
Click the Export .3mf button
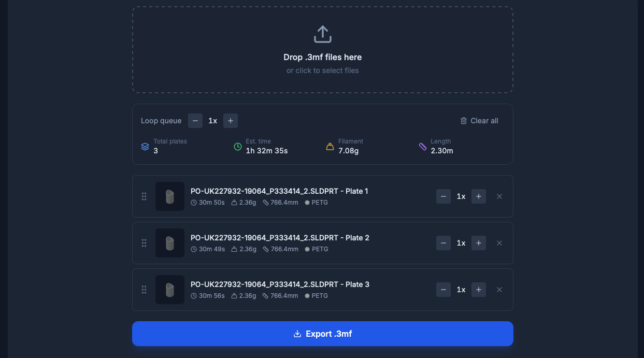click(x=322, y=334)
